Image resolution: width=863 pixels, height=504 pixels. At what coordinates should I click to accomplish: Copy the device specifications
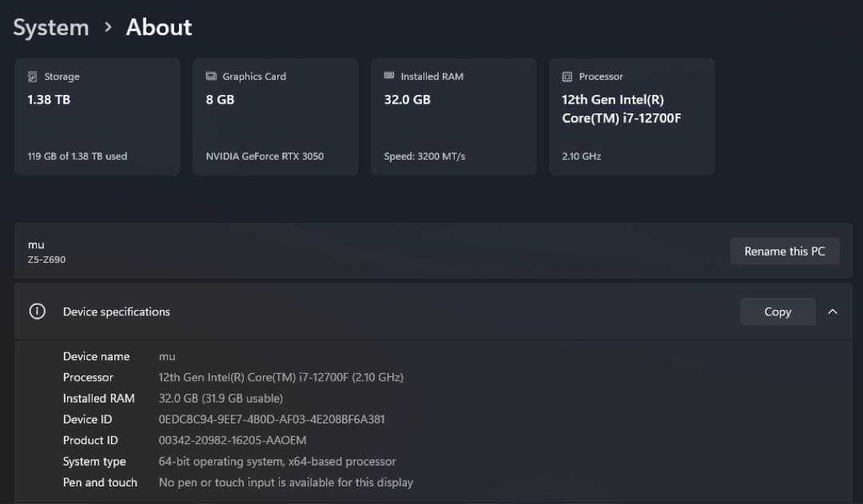777,312
